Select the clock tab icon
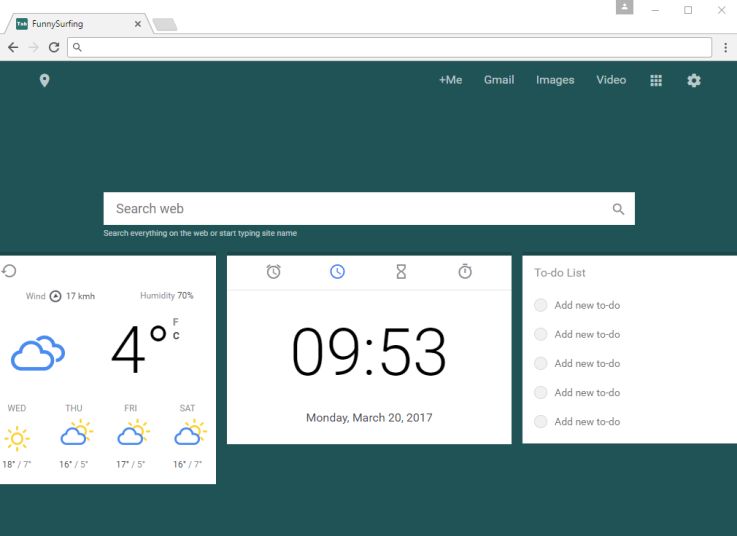 337,271
